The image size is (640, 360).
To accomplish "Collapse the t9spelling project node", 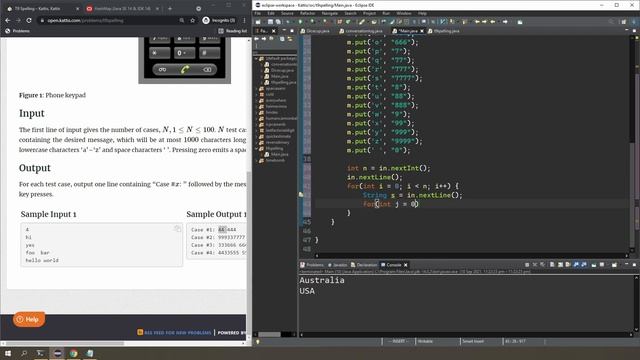I will (x=256, y=149).
